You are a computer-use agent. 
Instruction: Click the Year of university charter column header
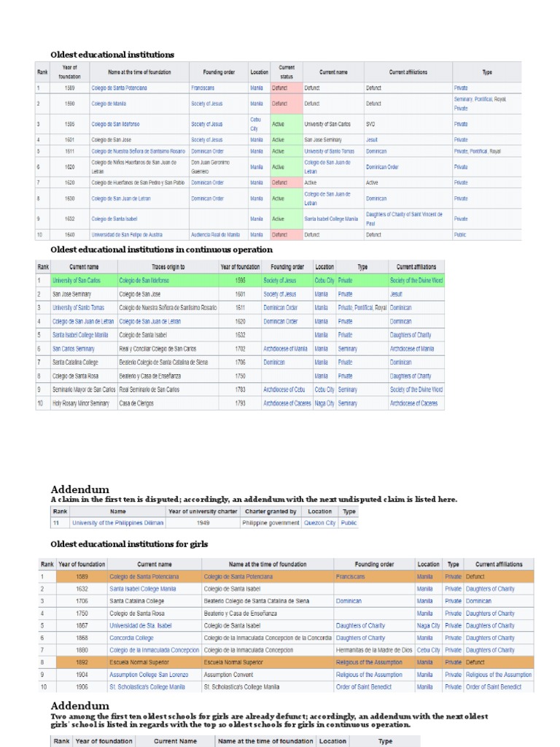pos(203,511)
